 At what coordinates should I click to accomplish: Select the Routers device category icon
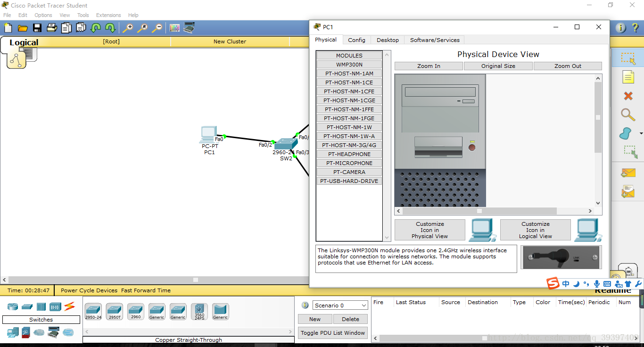(x=13, y=306)
